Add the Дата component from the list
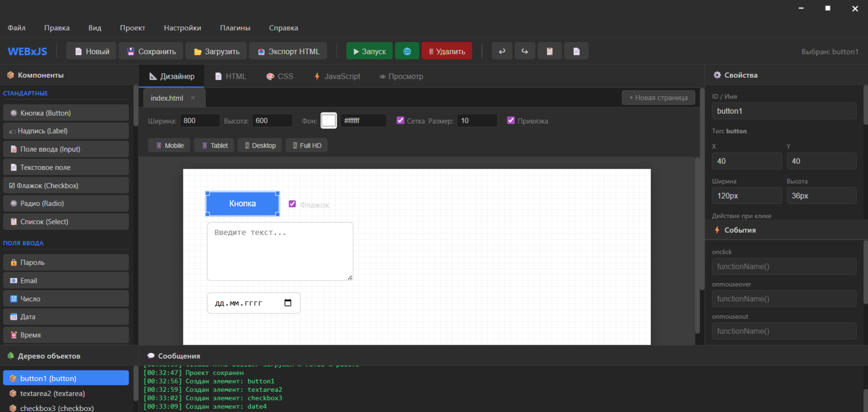The height and width of the screenshot is (412, 868). pyautogui.click(x=66, y=317)
